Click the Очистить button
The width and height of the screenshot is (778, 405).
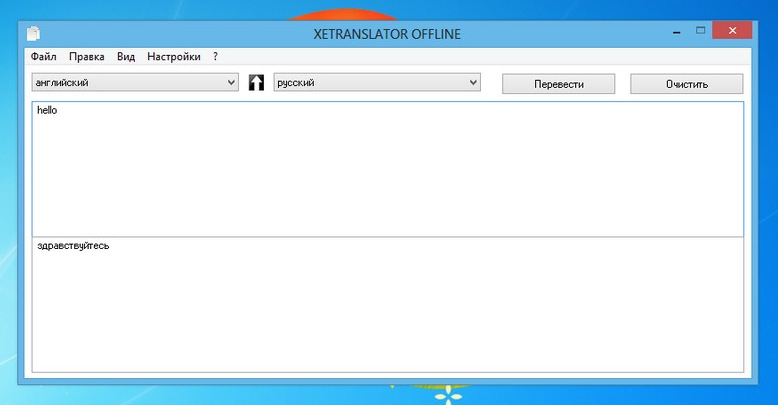click(x=687, y=84)
